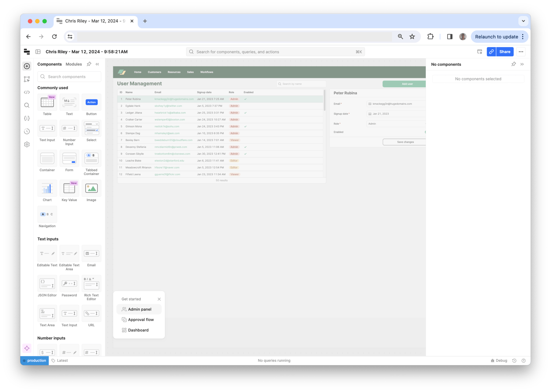Click the Share button
Viewport: 551px width, 392px height.
(x=505, y=52)
